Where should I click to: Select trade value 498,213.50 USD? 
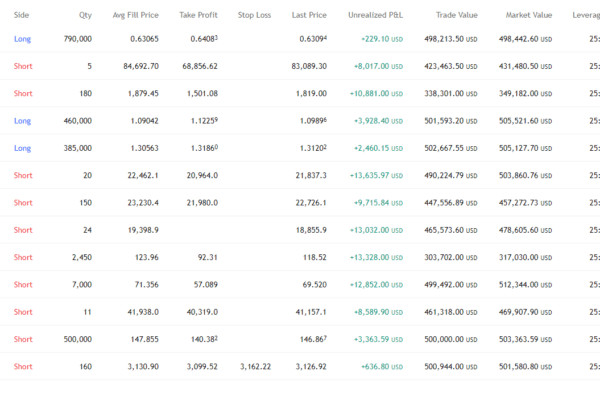(451, 39)
